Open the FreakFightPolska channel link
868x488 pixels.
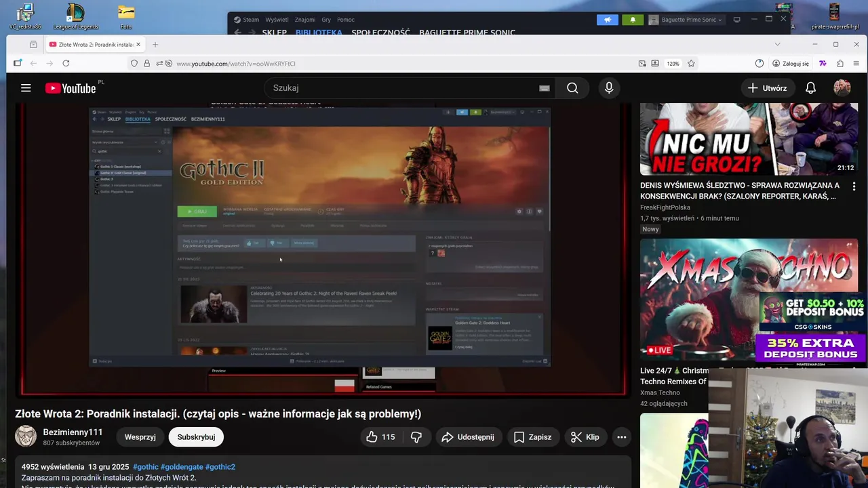click(665, 207)
